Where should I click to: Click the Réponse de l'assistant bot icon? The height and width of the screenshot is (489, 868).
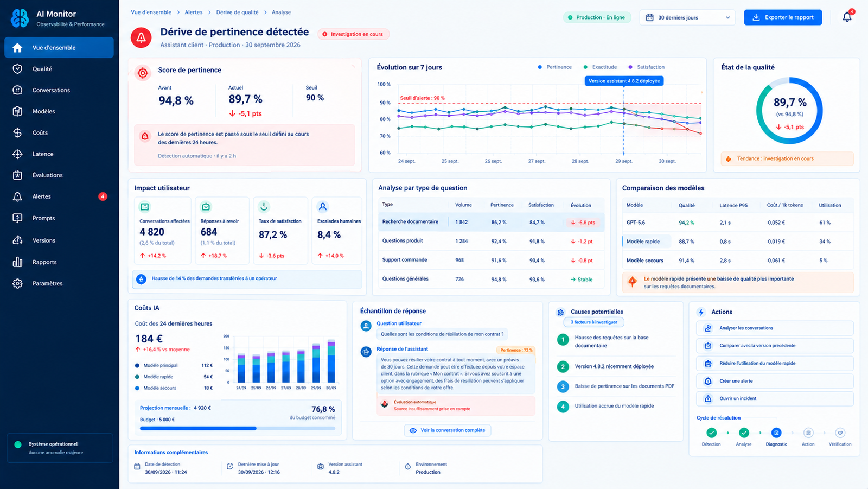click(366, 352)
